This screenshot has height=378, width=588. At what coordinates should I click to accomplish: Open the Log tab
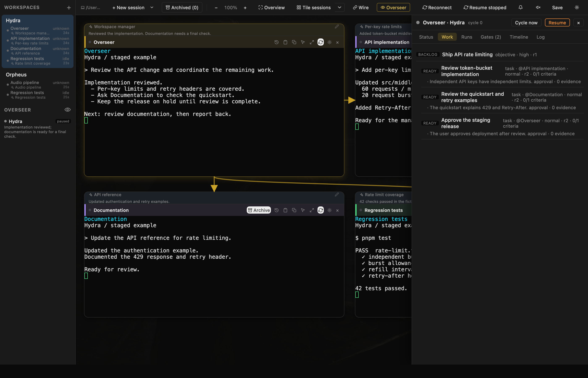click(540, 37)
